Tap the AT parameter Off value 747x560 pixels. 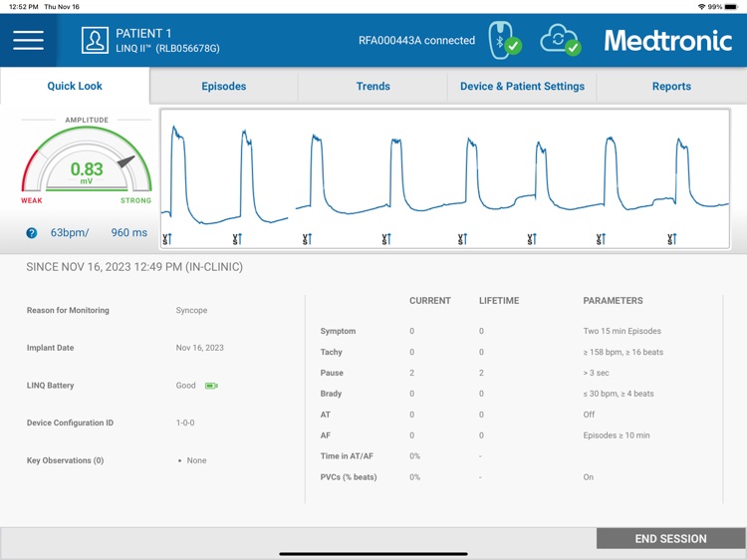click(589, 415)
